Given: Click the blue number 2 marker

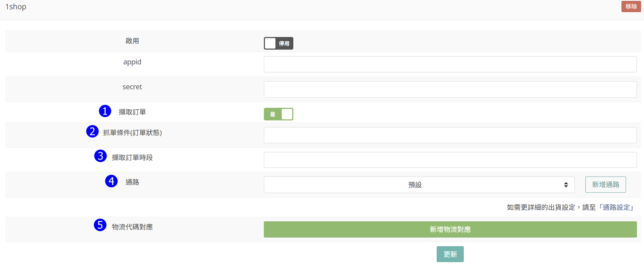Looking at the screenshot, I should point(92,131).
